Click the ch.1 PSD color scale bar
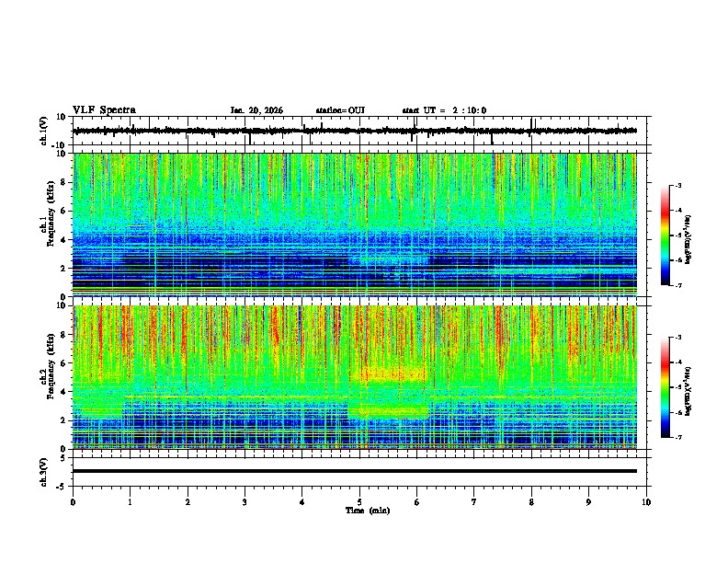The height and width of the screenshot is (563, 728). (x=665, y=236)
